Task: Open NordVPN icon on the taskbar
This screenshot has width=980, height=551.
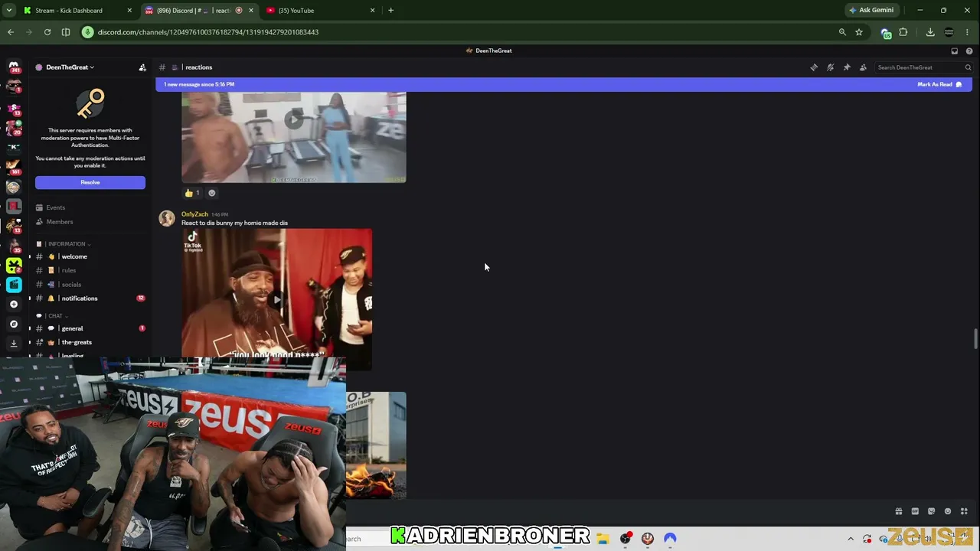Action: (x=670, y=539)
